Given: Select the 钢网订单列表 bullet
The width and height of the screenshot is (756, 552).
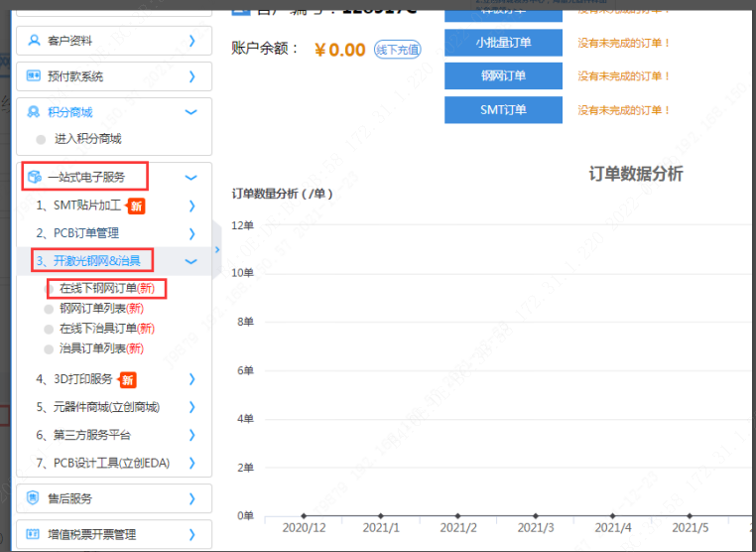Looking at the screenshot, I should click(49, 309).
